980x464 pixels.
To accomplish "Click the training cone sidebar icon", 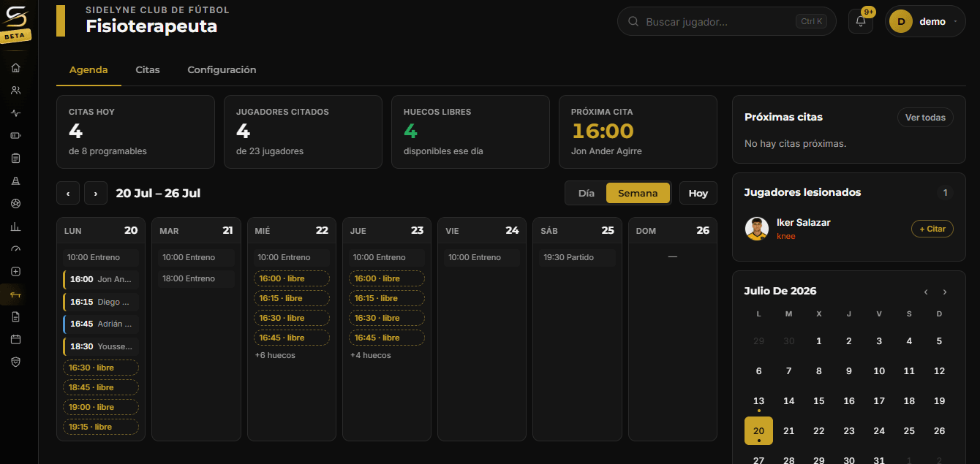I will point(15,180).
